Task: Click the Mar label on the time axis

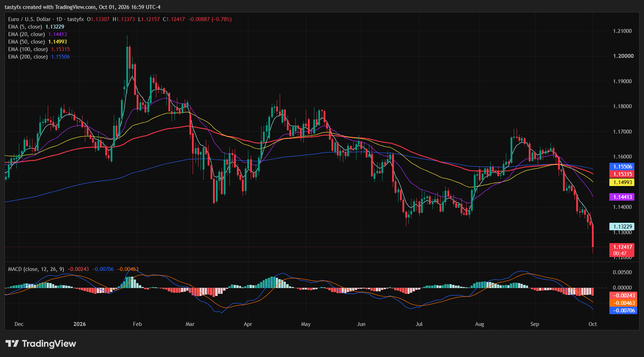Action: [x=190, y=324]
